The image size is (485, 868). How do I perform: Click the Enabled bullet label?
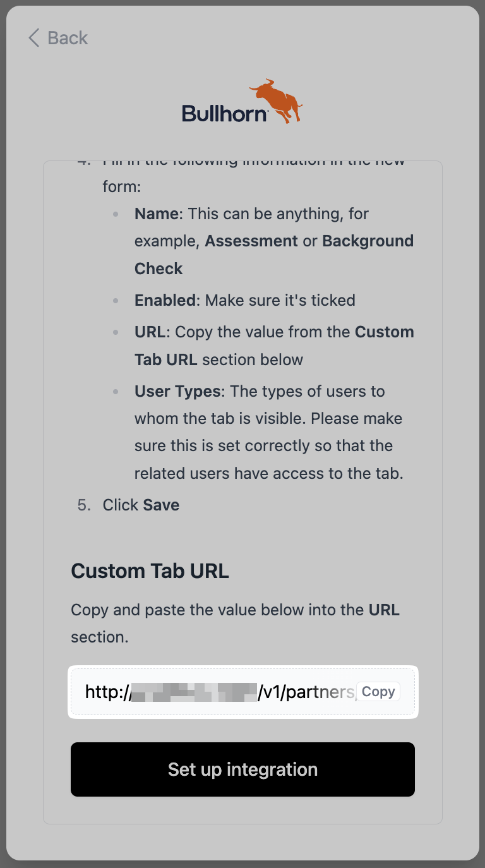166,300
